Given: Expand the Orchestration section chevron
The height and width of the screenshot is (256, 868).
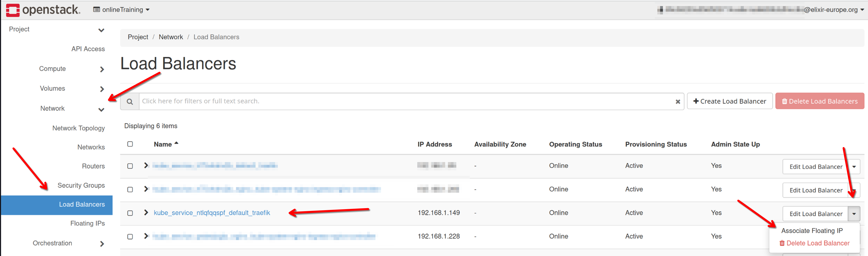Looking at the screenshot, I should [x=102, y=244].
